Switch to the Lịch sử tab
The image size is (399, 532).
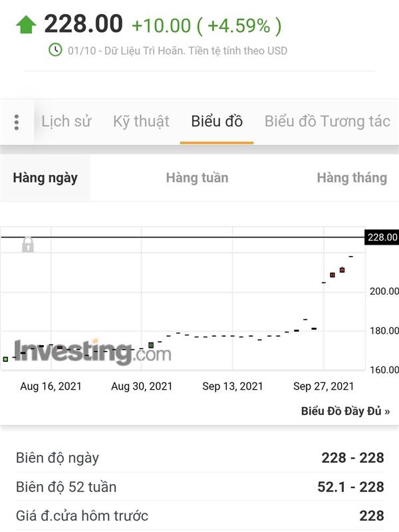point(66,122)
